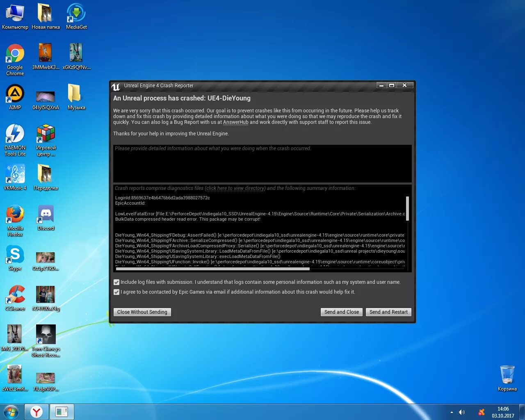Screen dimensions: 525x420
Task: Open the Переделка folder
Action: pyautogui.click(x=46, y=177)
